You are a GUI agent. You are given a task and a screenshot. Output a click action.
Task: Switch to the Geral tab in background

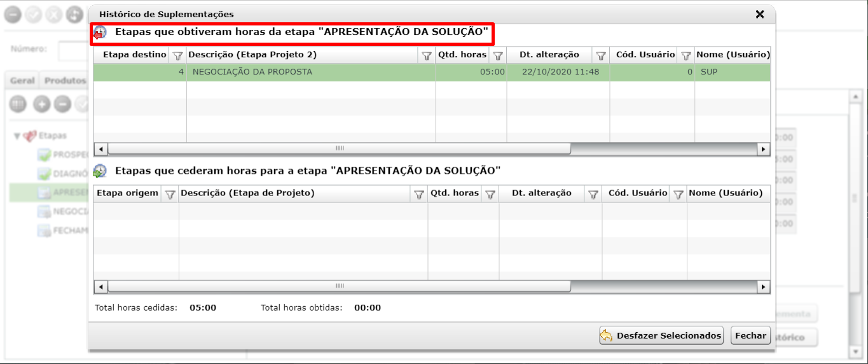pyautogui.click(x=22, y=81)
